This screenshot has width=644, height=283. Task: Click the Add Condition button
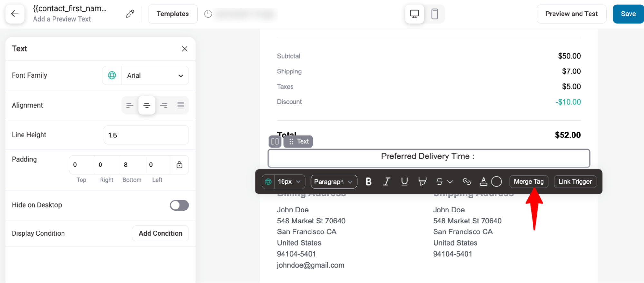click(160, 233)
